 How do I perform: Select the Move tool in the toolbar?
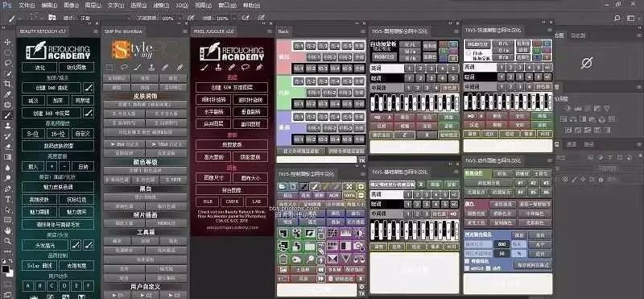tap(7, 43)
